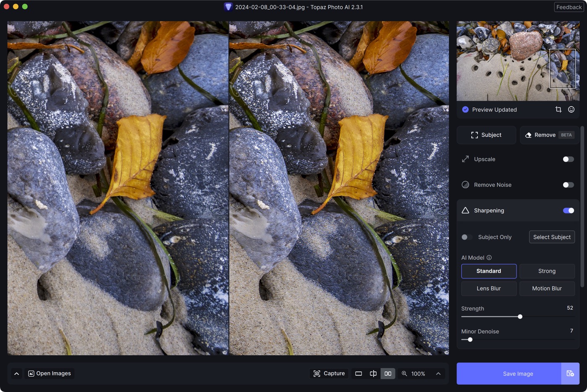587x392 pixels.
Task: Click the zoom magnifier icon
Action: click(404, 374)
